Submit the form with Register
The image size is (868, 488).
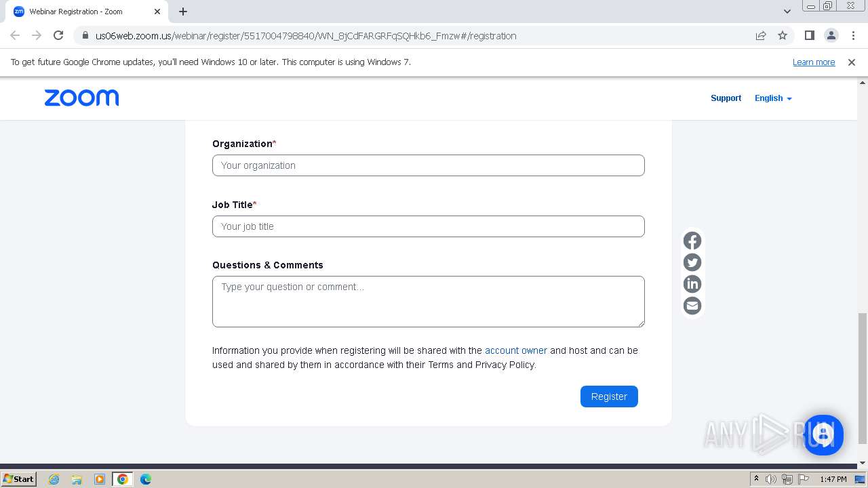coord(609,396)
